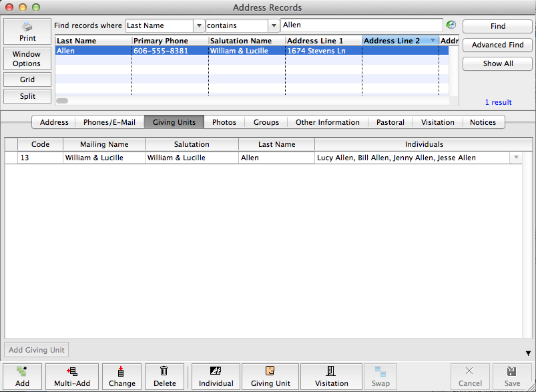This screenshot has width=536, height=392.
Task: Click the Show All button
Action: (x=497, y=63)
